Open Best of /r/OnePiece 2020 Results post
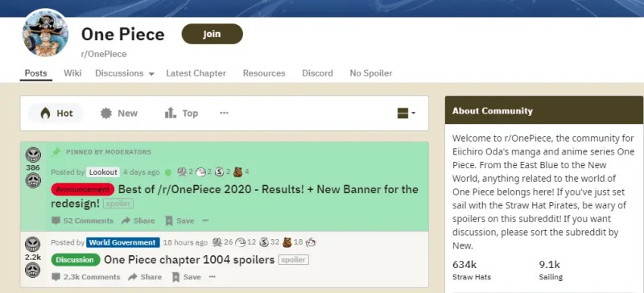The height and width of the screenshot is (293, 644). (234, 196)
